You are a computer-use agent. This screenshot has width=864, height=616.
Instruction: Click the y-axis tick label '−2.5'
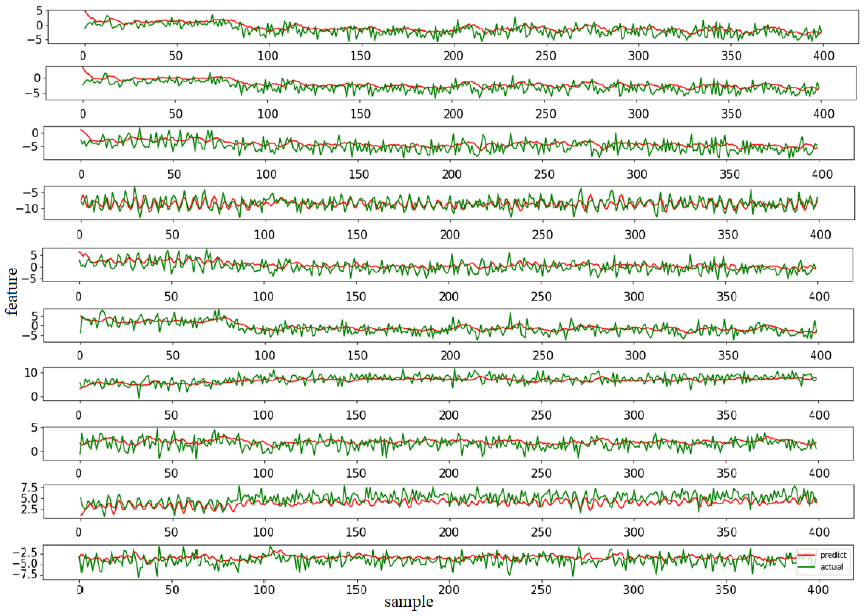pyautogui.click(x=25, y=552)
